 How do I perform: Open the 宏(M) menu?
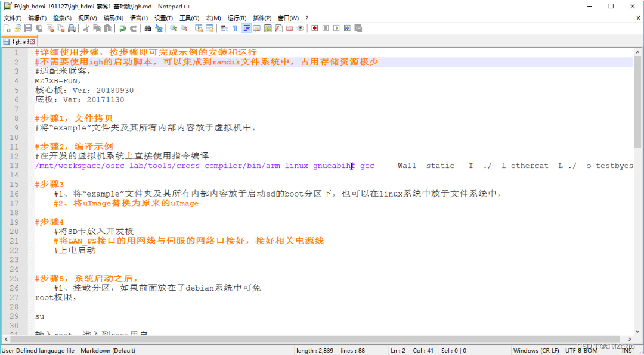click(x=213, y=18)
